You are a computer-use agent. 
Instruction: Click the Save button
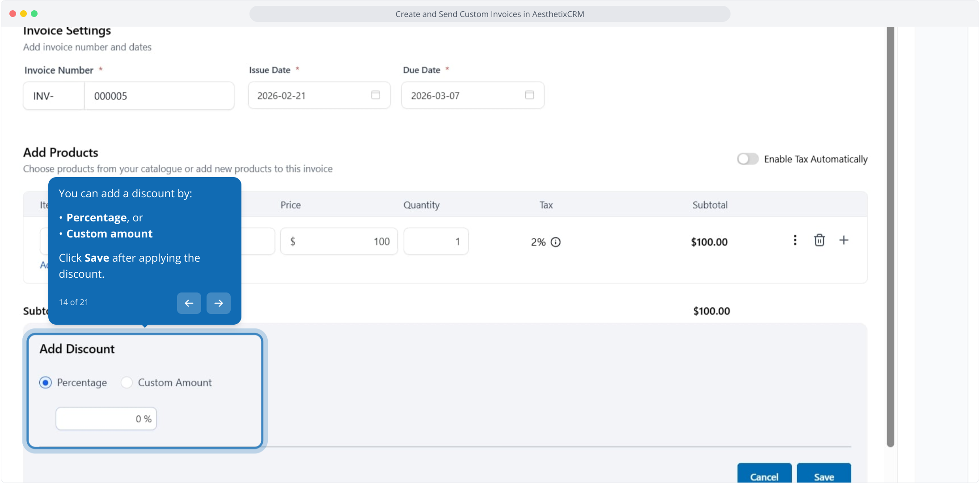coord(824,476)
